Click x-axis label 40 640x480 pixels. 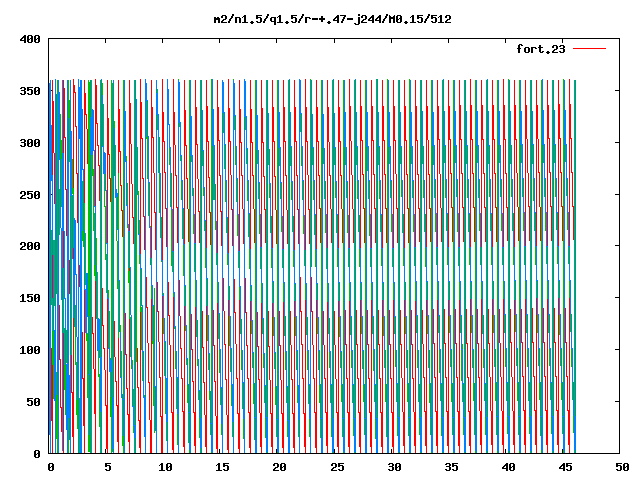pos(509,467)
